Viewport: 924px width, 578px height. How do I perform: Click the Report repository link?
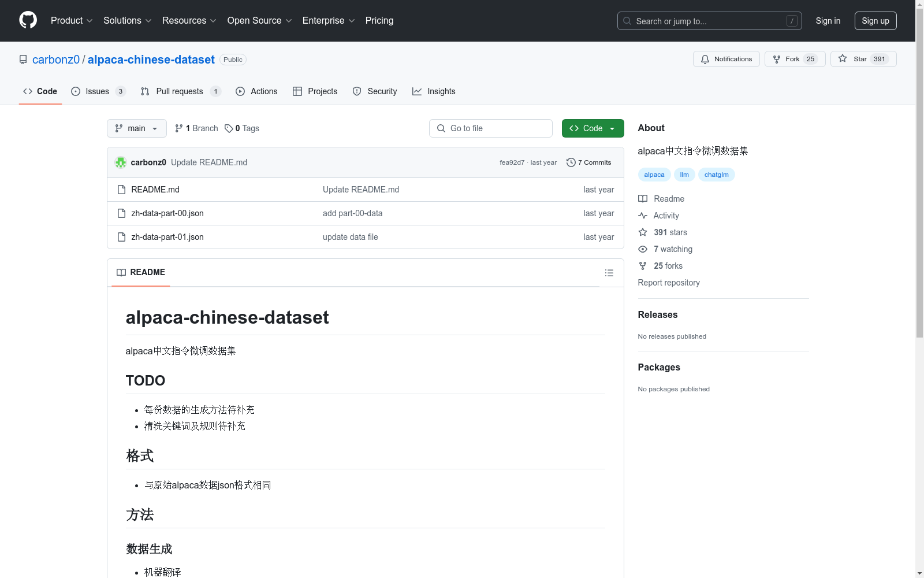coord(669,283)
